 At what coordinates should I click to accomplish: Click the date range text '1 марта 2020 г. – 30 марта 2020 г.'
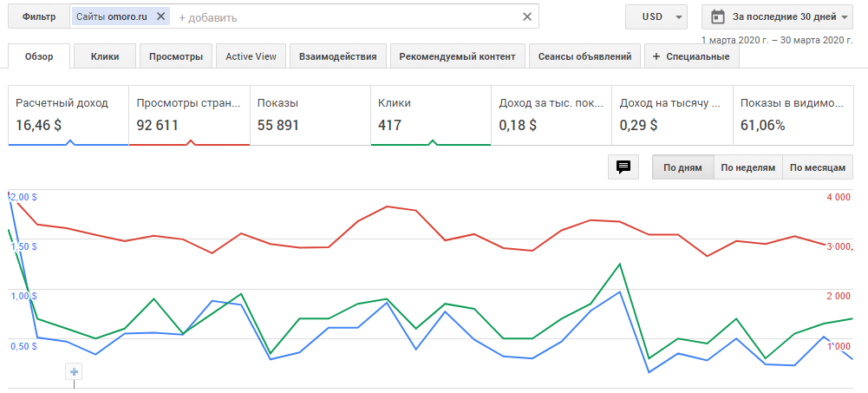[777, 40]
